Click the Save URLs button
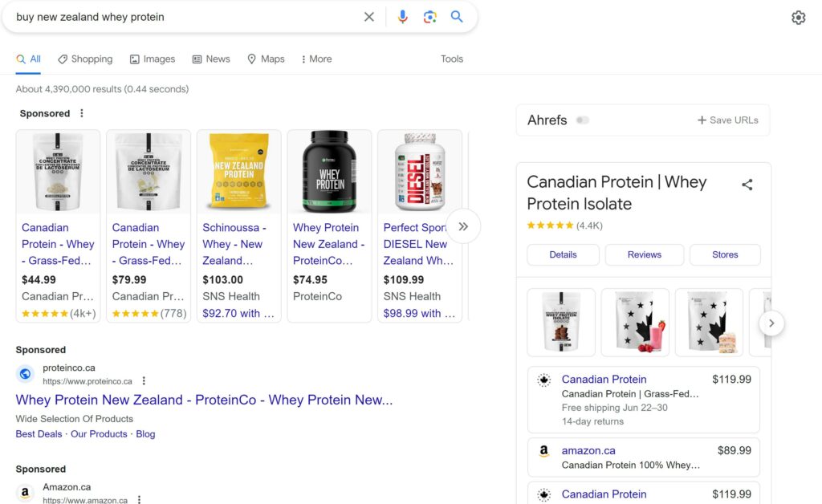This screenshot has width=822, height=504. pos(726,120)
